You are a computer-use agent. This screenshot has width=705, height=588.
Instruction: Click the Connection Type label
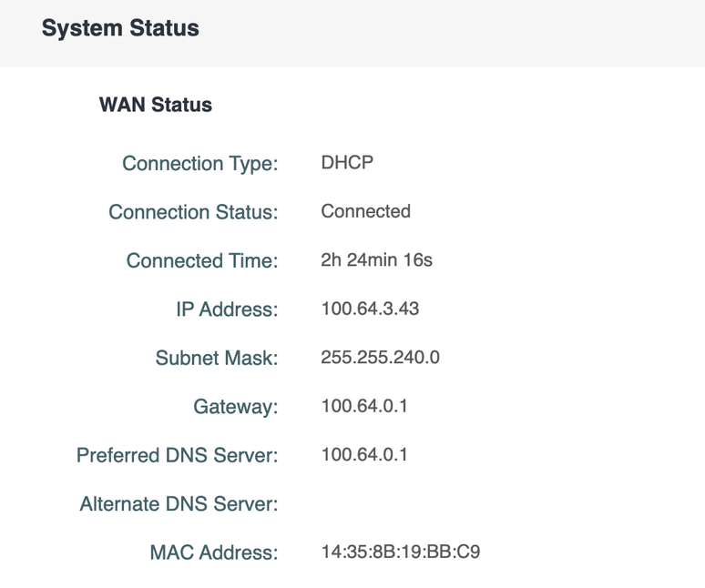coord(199,164)
